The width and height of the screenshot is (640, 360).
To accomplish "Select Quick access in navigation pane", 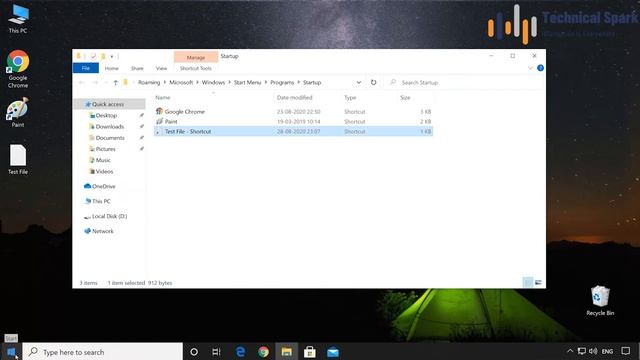I will 109,104.
